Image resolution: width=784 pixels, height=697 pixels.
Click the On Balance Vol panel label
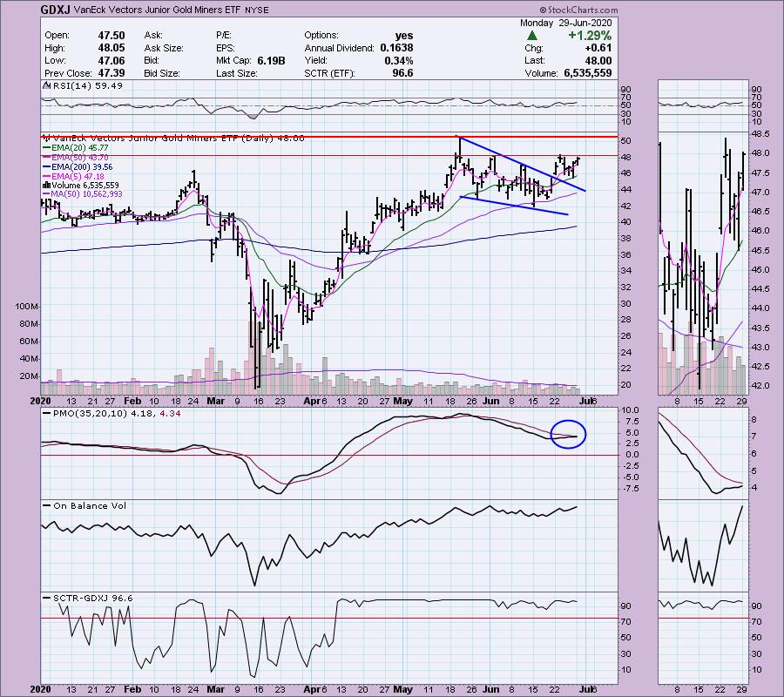(84, 506)
